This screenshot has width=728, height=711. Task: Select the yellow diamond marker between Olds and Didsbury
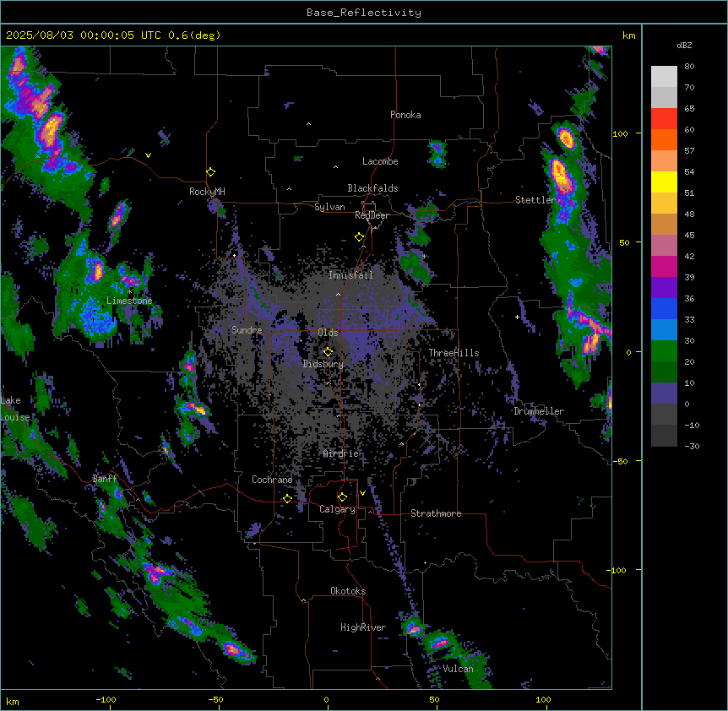tap(329, 351)
